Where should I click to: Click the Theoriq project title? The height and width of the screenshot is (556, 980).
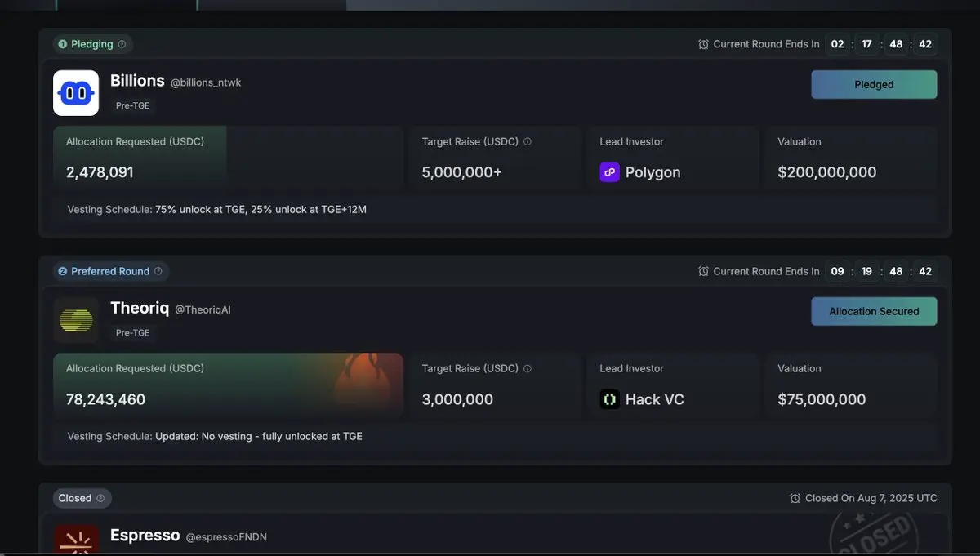pos(140,308)
